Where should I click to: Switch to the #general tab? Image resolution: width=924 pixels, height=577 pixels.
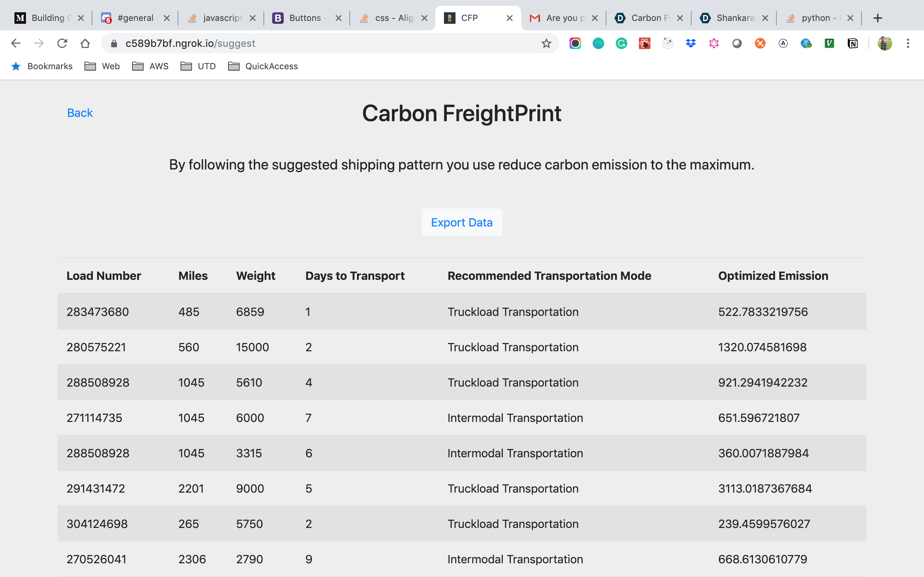135,18
